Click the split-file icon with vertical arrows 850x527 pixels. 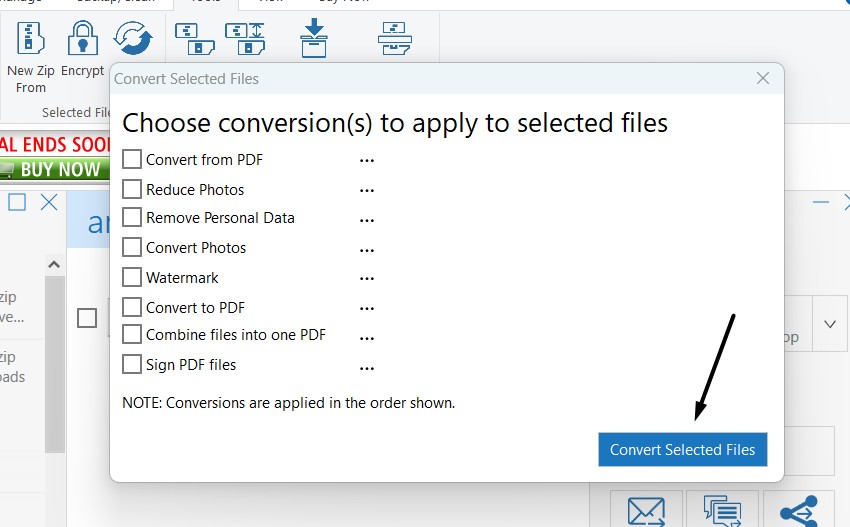(x=245, y=38)
